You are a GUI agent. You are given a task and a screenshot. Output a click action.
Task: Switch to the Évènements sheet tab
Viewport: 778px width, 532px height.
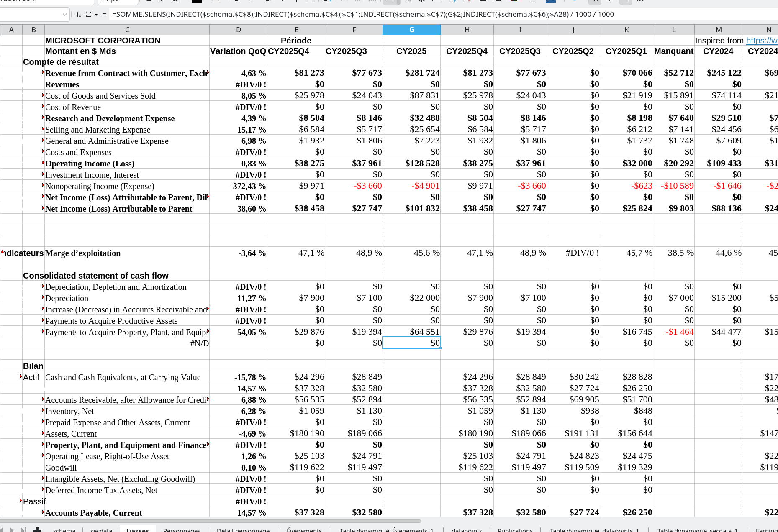(x=304, y=529)
